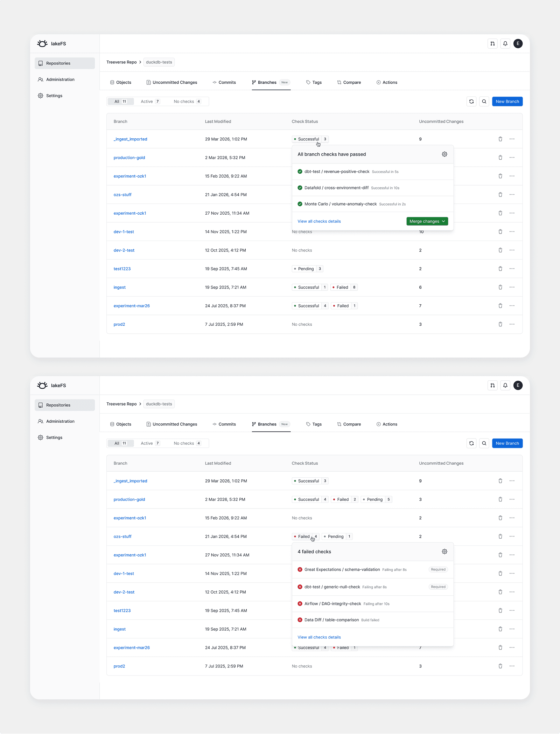The width and height of the screenshot is (560, 734).
Task: Delete the prod2 branch via its trash icon
Action: pyautogui.click(x=500, y=324)
